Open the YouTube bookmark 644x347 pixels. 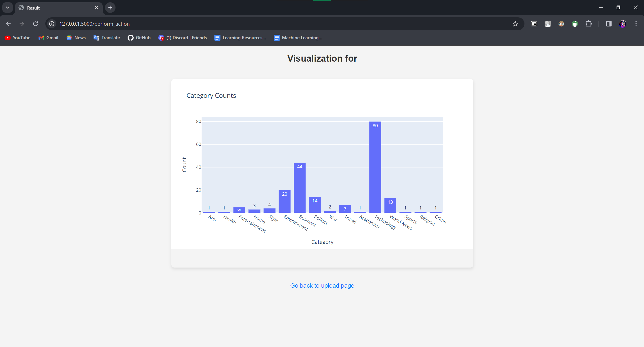[x=17, y=37]
